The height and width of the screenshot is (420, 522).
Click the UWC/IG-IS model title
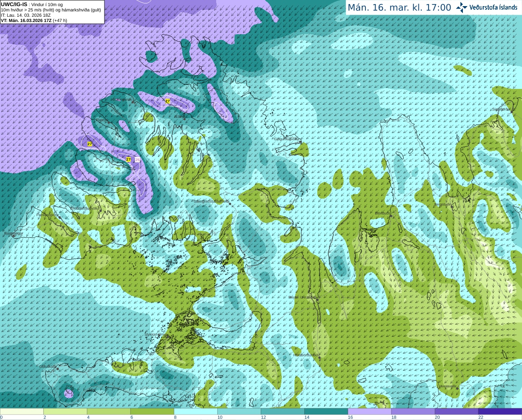[14, 4]
